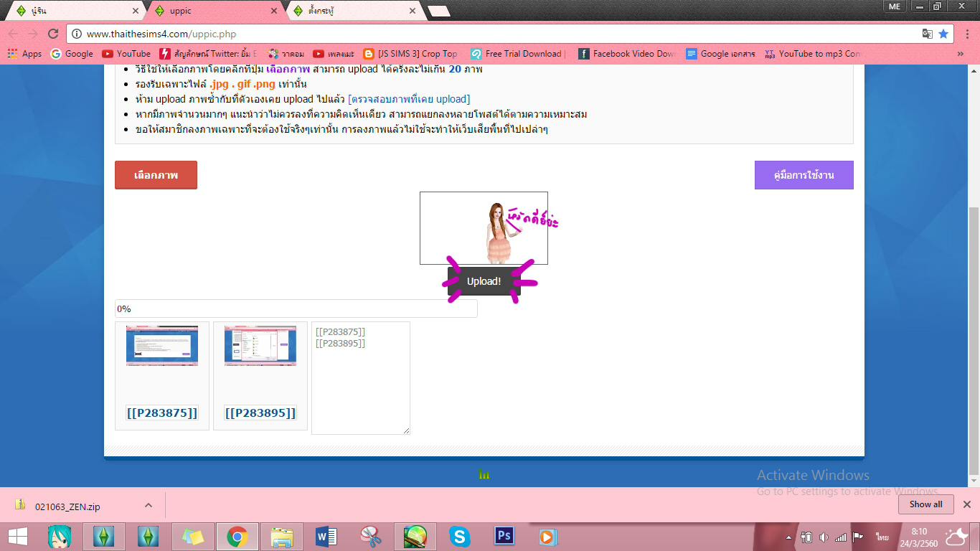This screenshot has width=980, height=551.
Task: Open the เพลงมะ bookmark
Action: tap(334, 54)
